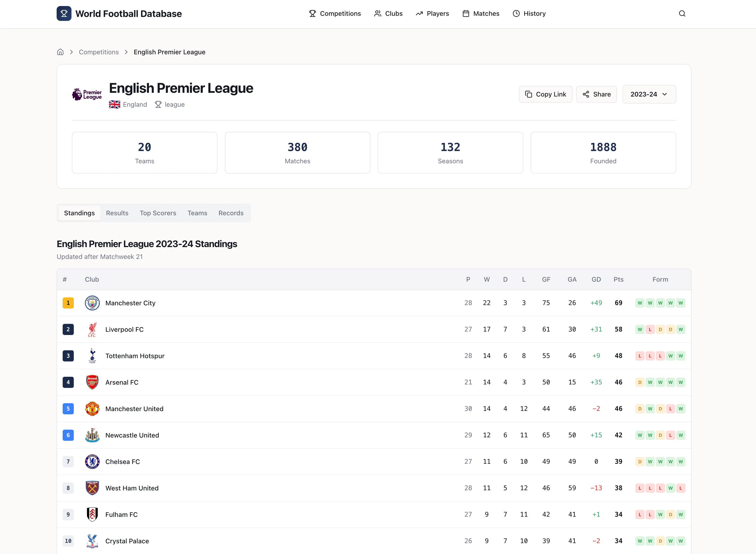Click the 1888 Founded stat card
The height and width of the screenshot is (554, 756).
point(603,153)
